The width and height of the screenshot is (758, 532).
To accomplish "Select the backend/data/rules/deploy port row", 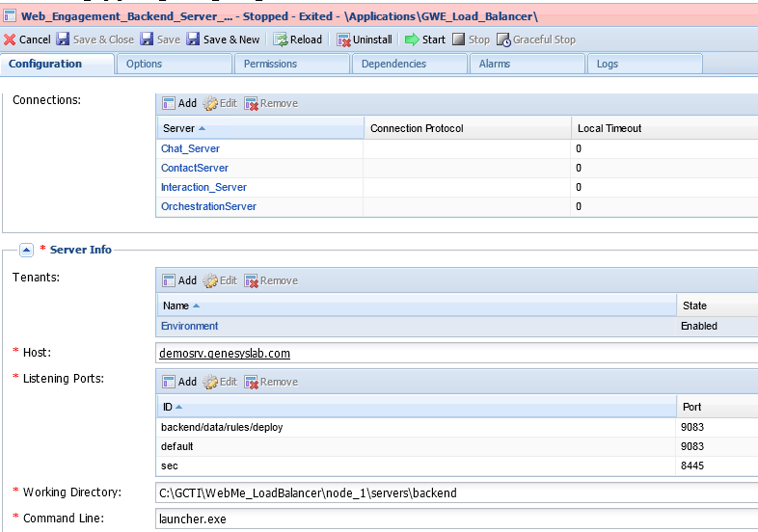I will pyautogui.click(x=457, y=427).
